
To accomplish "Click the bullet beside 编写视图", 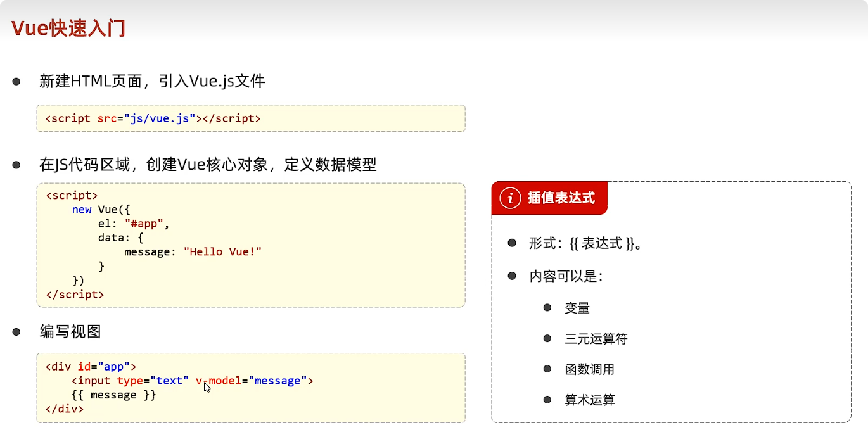I will [16, 331].
